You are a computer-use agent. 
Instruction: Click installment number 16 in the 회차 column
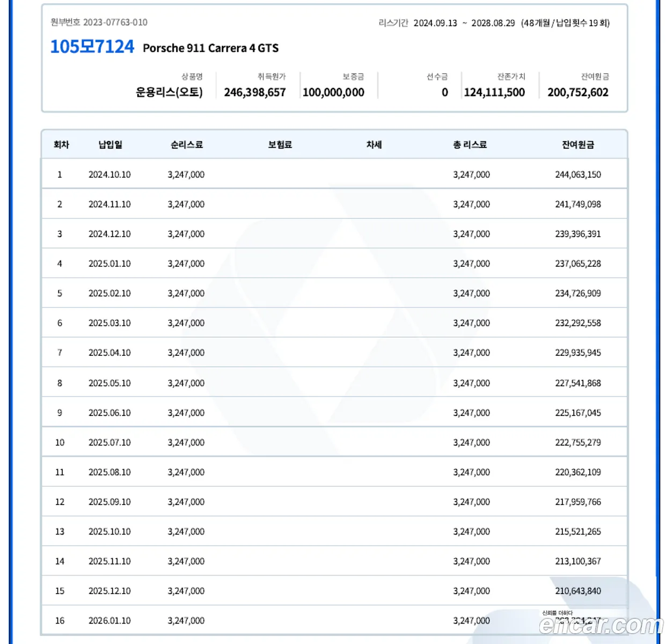click(x=60, y=621)
